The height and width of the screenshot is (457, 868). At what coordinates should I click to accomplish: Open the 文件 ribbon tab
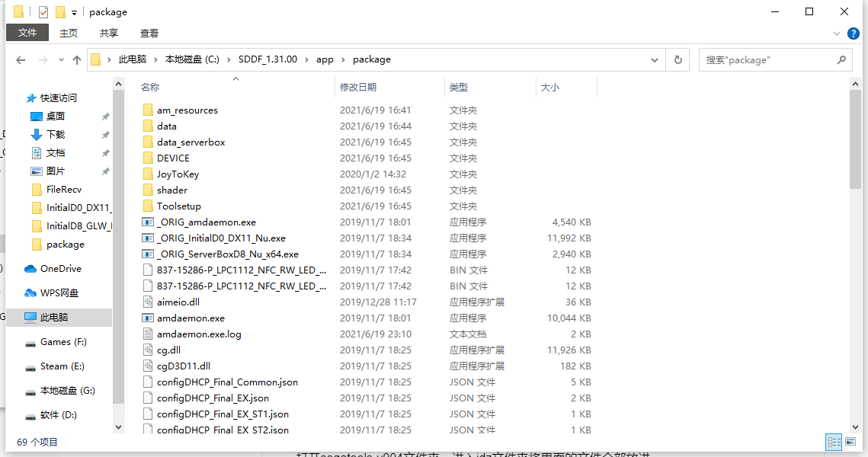(x=27, y=33)
